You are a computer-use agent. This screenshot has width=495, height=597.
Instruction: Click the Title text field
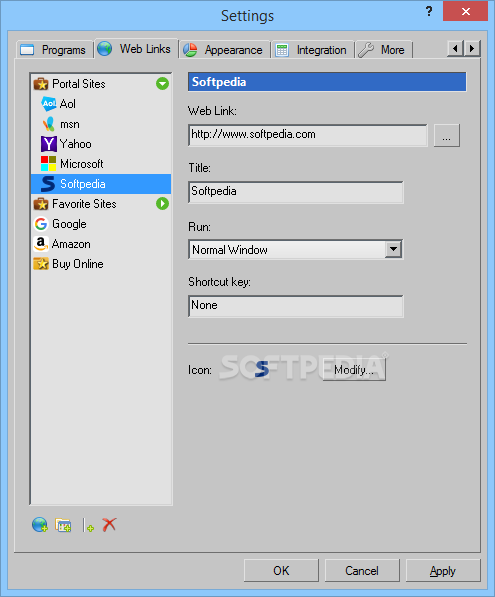coord(295,192)
